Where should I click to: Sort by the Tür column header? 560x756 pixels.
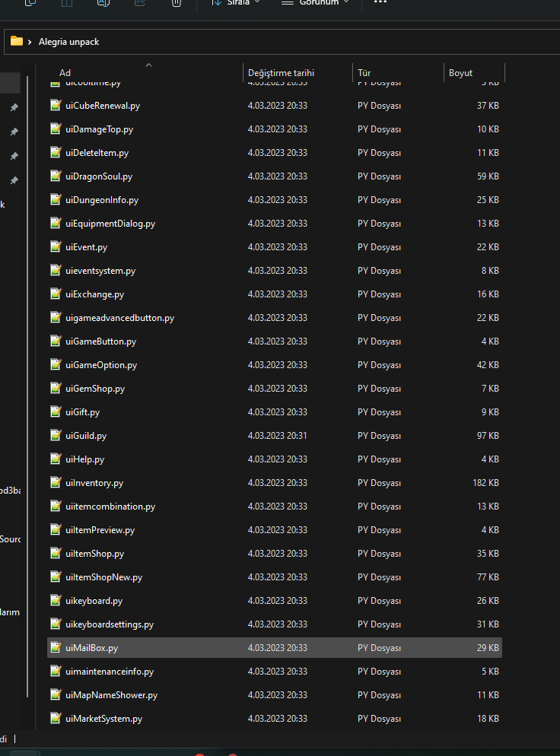coord(364,73)
